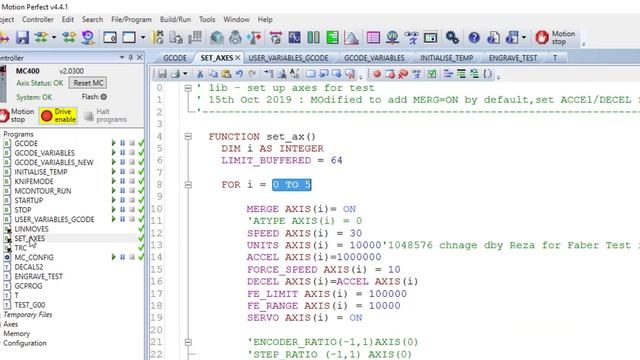This screenshot has width=640, height=360.
Task: Switch to the GCODE tab
Action: (x=175, y=58)
